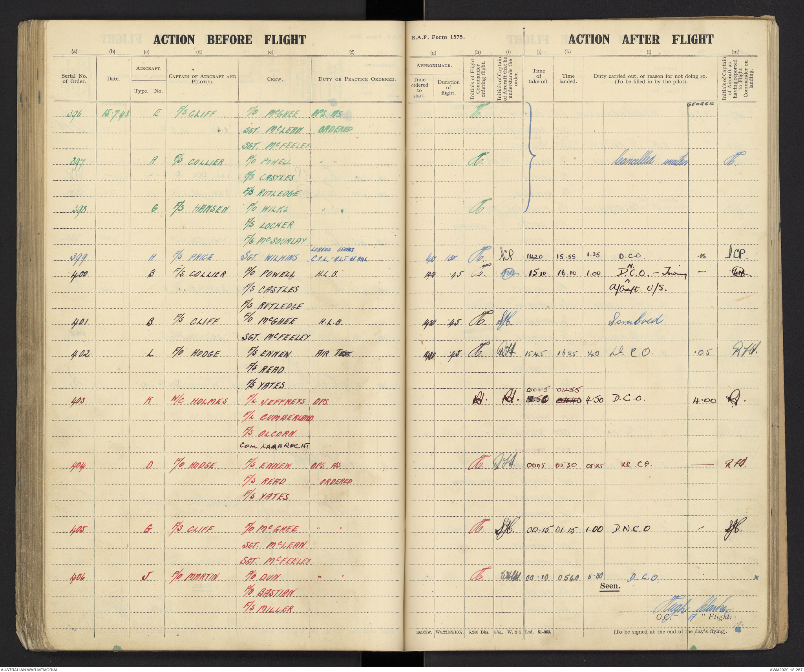
Task: Click the 'Captain of Aircraft and Pilot(s)' header
Action: point(202,79)
